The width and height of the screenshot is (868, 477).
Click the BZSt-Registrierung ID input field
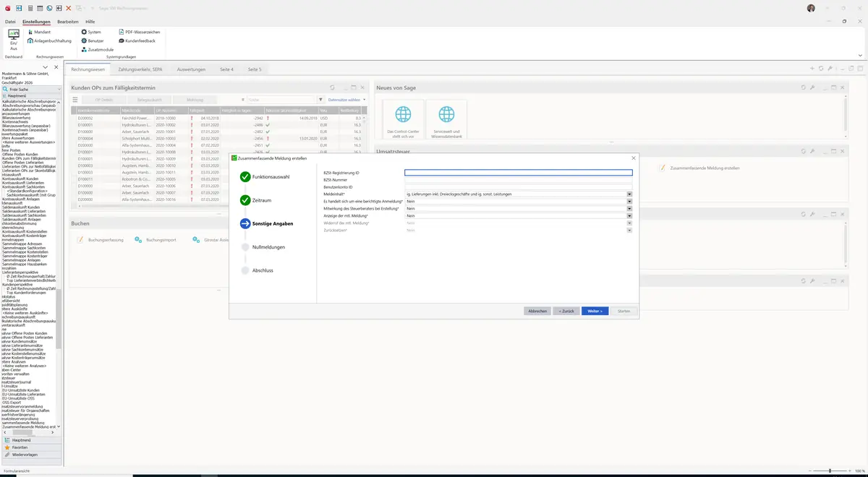518,173
